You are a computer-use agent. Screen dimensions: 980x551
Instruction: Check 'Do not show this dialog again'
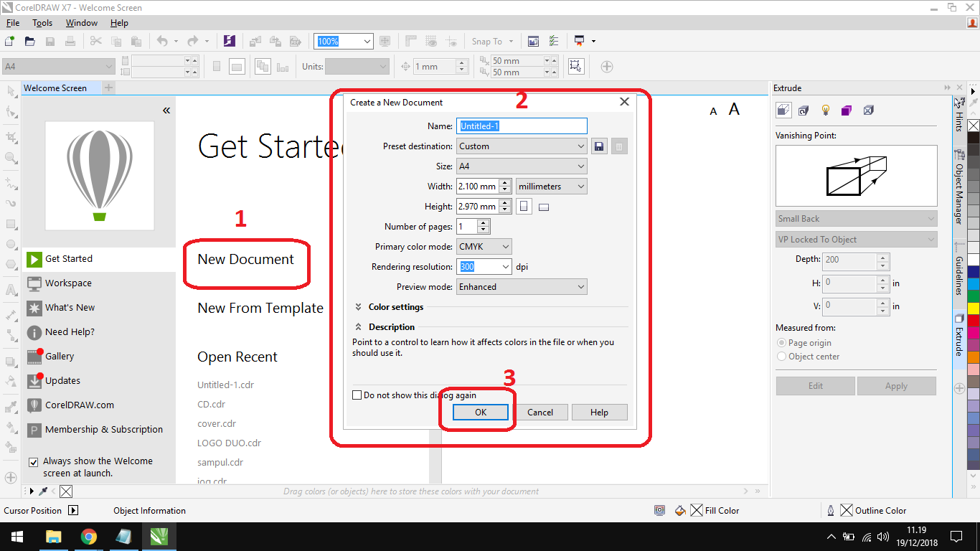pyautogui.click(x=357, y=395)
